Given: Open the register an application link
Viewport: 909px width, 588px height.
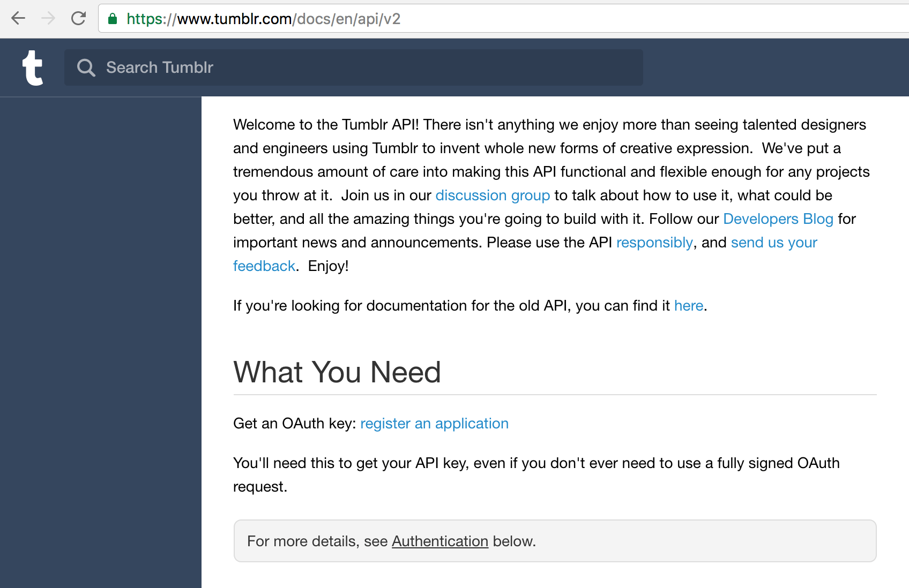Looking at the screenshot, I should point(434,423).
